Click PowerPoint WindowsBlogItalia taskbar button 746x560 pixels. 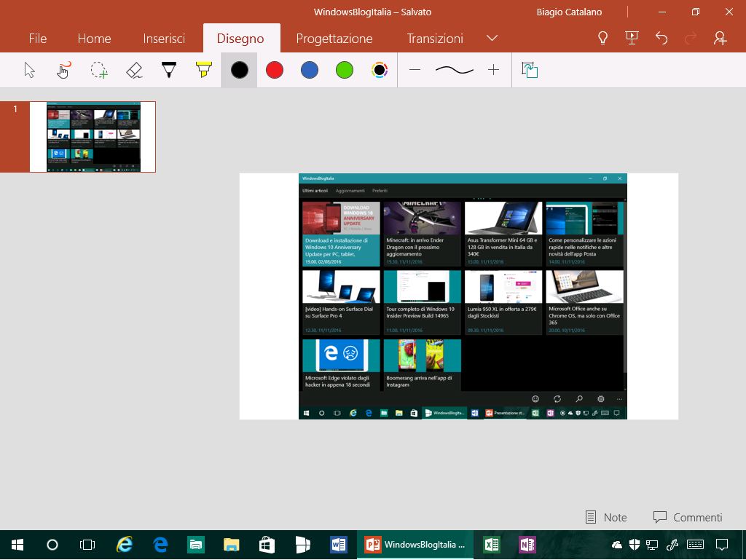click(415, 545)
